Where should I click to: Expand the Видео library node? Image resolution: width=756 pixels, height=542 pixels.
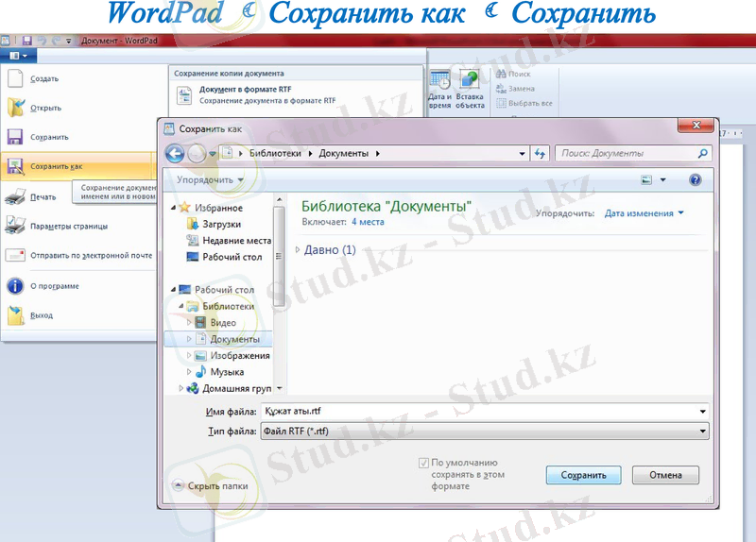(189, 322)
